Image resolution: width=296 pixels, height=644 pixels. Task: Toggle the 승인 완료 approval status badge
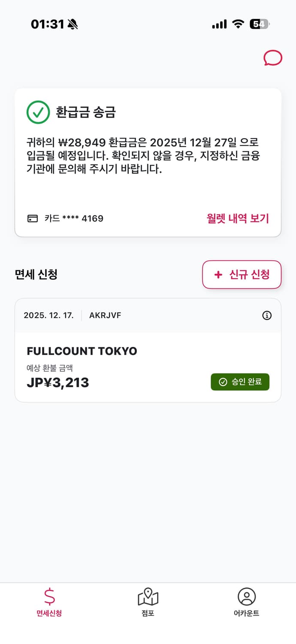240,381
